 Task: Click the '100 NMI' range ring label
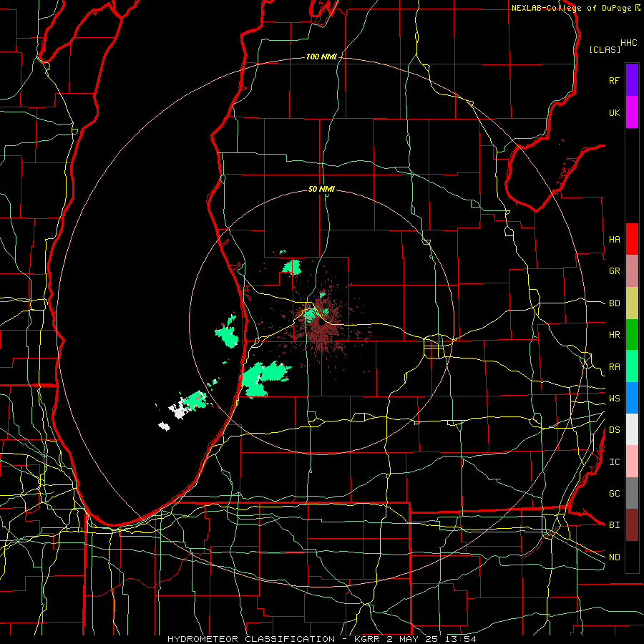click(x=321, y=57)
